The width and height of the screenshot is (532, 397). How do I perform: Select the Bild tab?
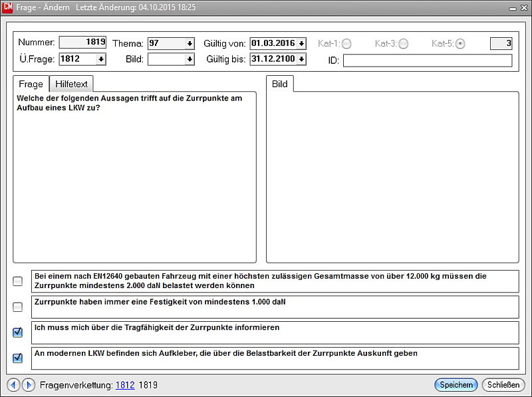[x=279, y=84]
